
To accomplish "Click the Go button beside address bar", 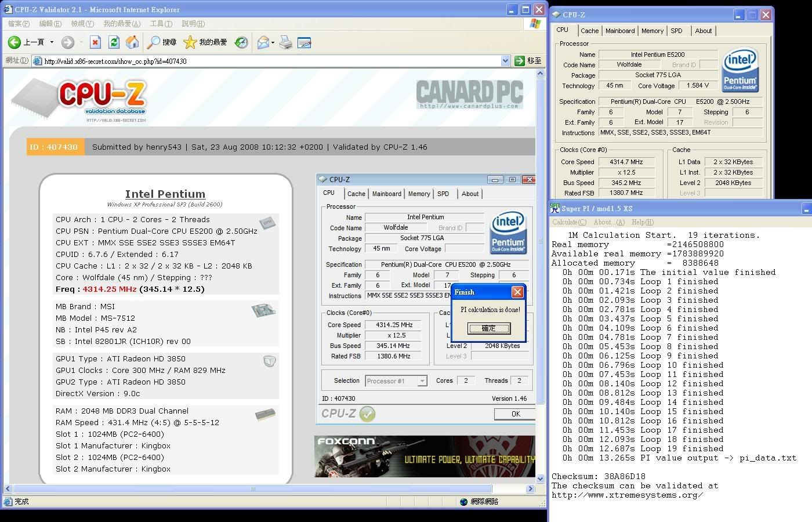I will pyautogui.click(x=528, y=60).
